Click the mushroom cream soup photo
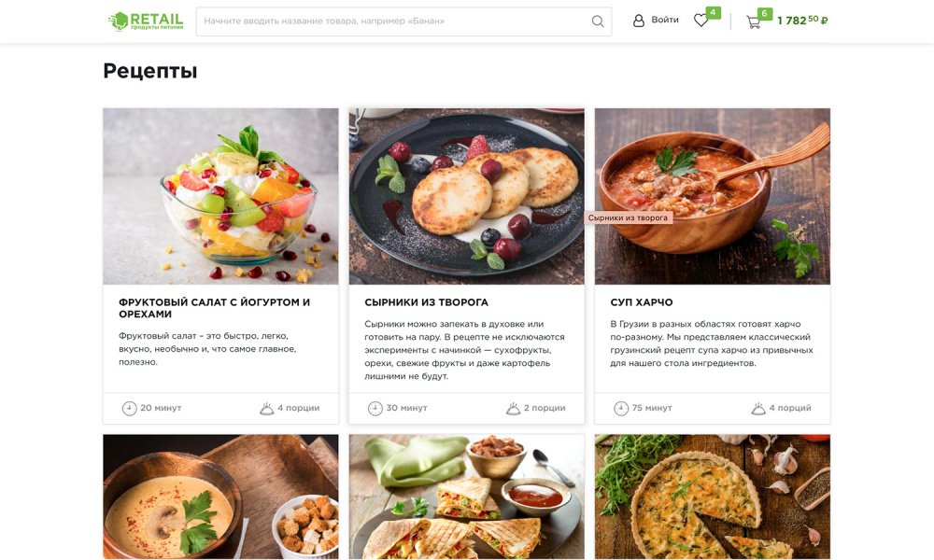Viewport: 934px width, 560px height. pyautogui.click(x=220, y=497)
